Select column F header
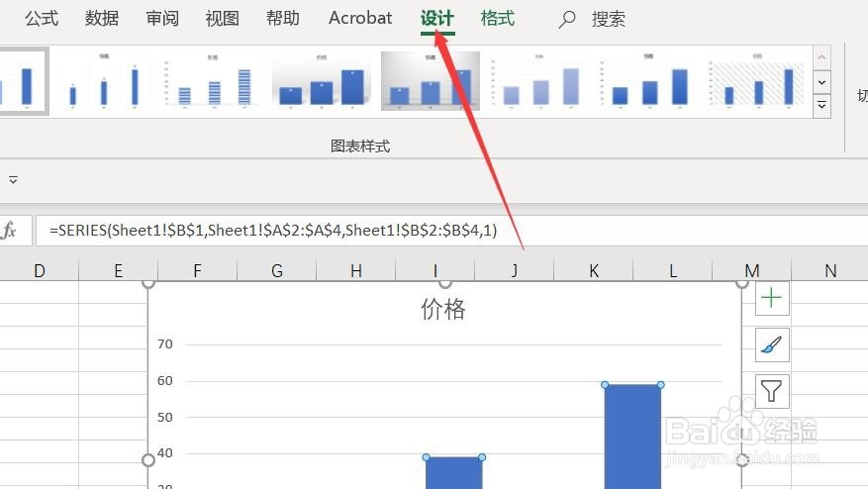The image size is (868, 489). click(x=198, y=271)
